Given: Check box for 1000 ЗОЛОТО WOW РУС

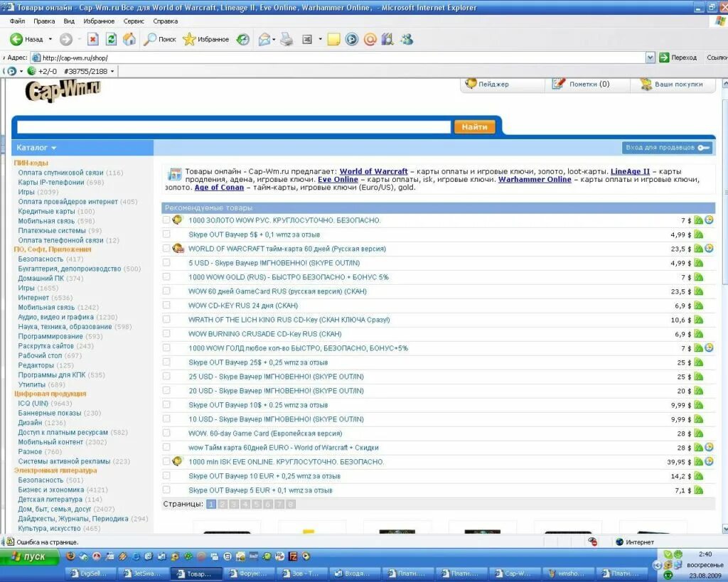Looking at the screenshot, I should (166, 220).
